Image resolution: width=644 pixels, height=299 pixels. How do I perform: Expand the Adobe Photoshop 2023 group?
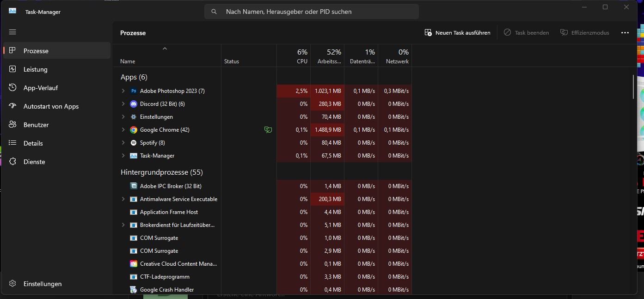coord(123,91)
